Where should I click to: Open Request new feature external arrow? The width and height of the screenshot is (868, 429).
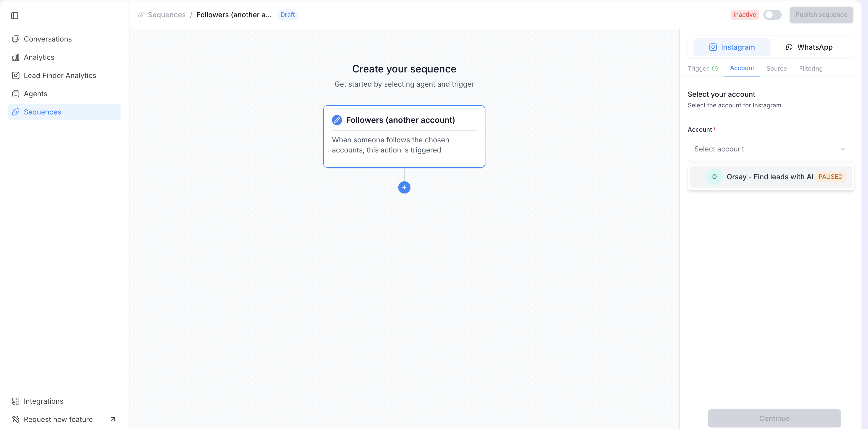(113, 419)
